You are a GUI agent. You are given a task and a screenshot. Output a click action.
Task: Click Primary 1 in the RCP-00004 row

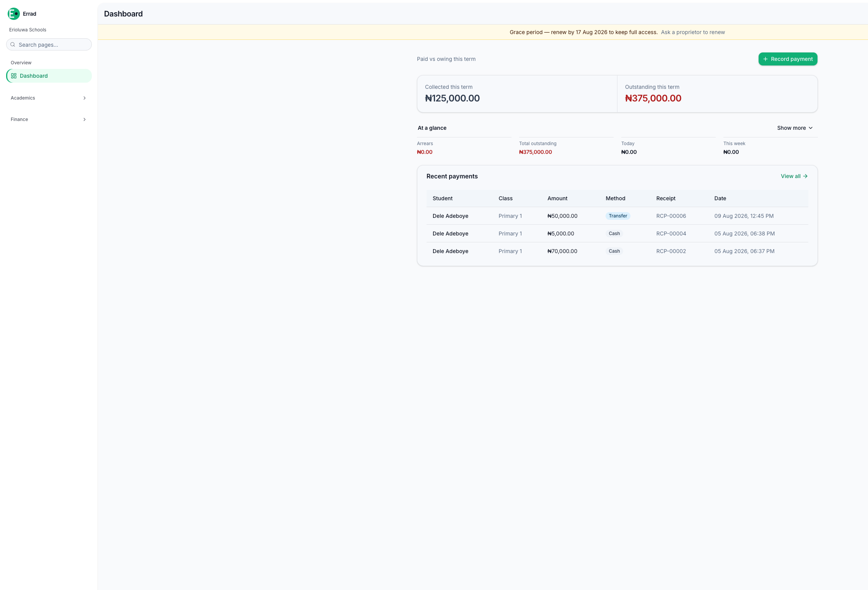[510, 234]
